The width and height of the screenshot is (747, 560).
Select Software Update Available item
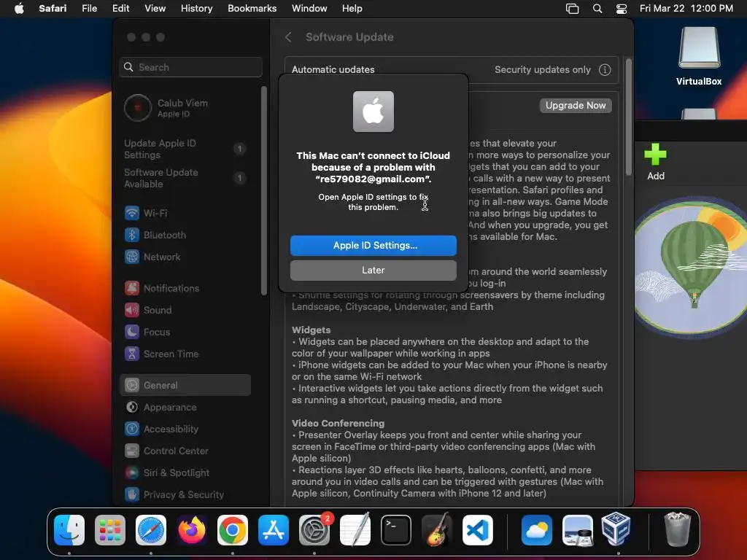(x=185, y=178)
